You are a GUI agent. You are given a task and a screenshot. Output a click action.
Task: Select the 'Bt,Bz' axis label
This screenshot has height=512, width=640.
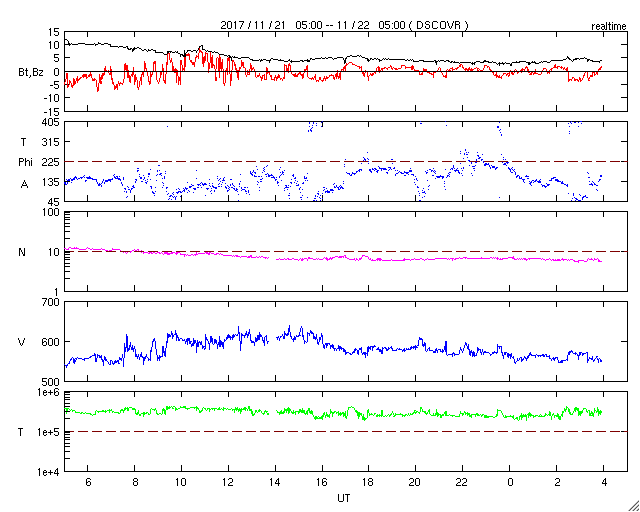coord(31,74)
